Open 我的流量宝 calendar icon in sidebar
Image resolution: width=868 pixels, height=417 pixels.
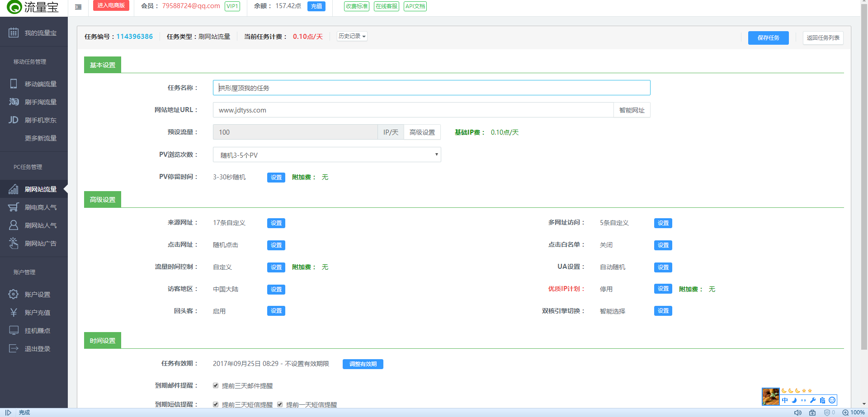click(x=14, y=33)
